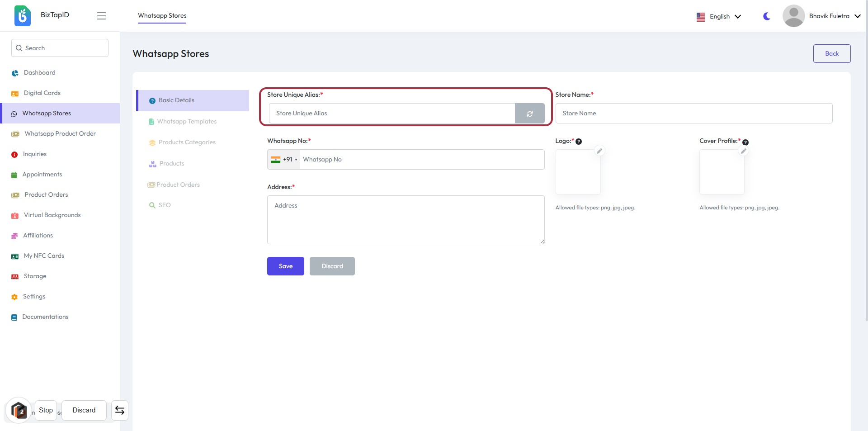Screen dimensions: 868x431
Task: Click the Back button
Action: coord(831,54)
